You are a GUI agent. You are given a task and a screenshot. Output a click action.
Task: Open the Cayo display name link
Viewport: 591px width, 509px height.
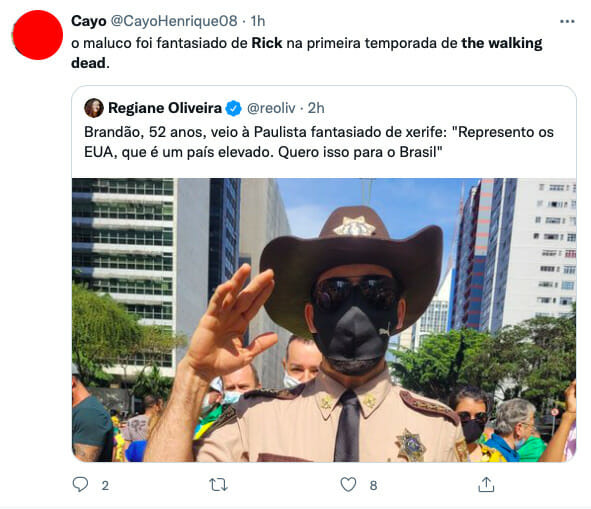(89, 21)
